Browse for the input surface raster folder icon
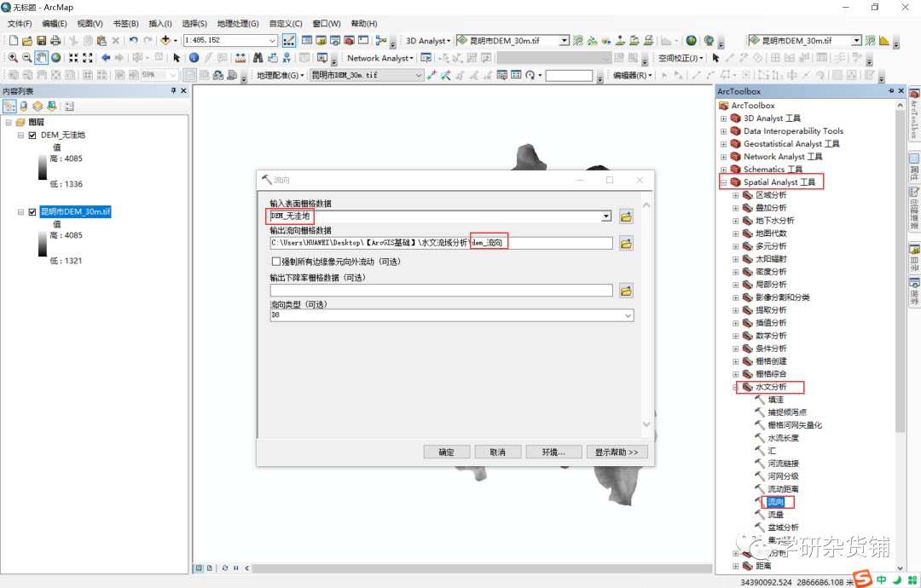The height and width of the screenshot is (588, 921). 626,216
